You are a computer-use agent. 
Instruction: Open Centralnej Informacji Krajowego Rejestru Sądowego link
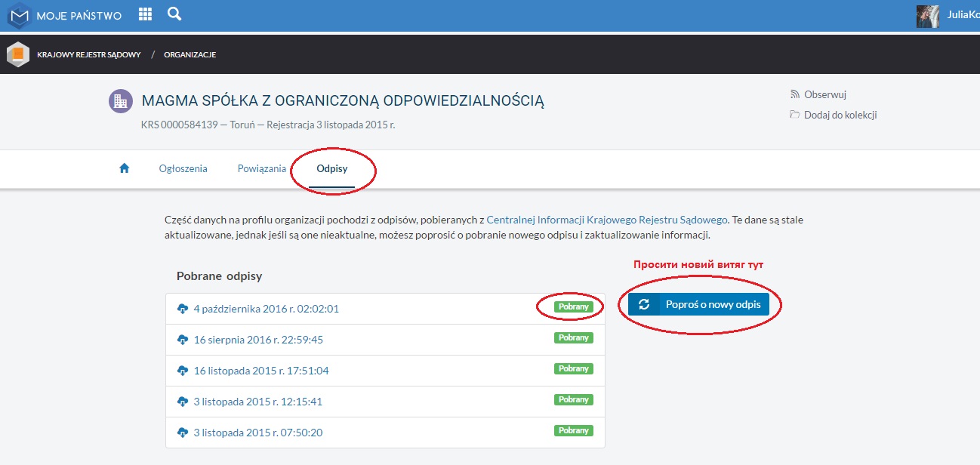606,220
